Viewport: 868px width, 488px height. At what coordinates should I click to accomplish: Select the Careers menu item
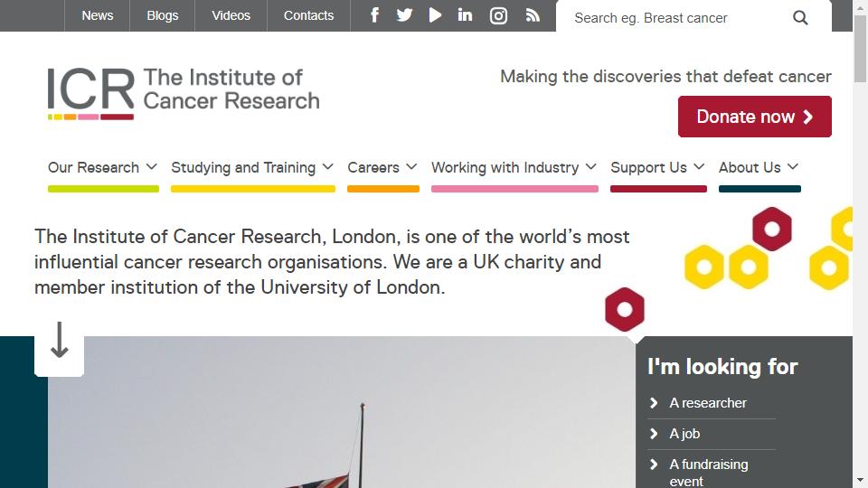tap(373, 168)
